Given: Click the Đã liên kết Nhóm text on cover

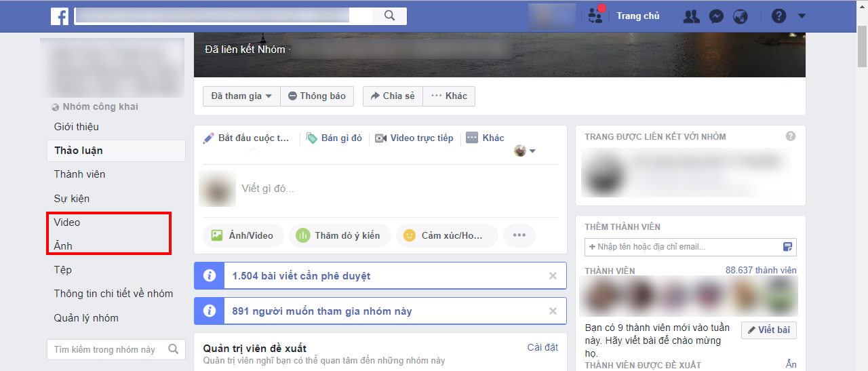Looking at the screenshot, I should [245, 50].
